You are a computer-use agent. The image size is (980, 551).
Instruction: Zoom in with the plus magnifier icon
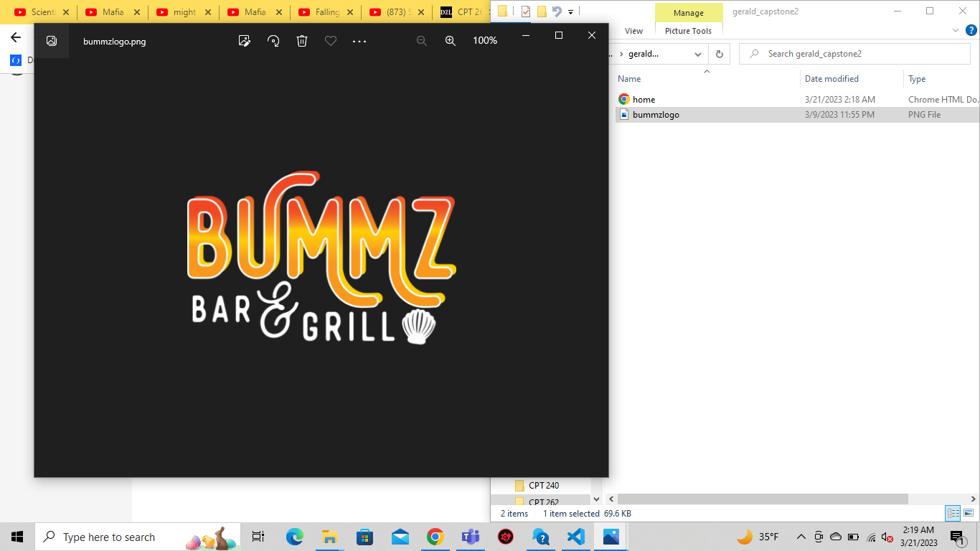pos(451,41)
